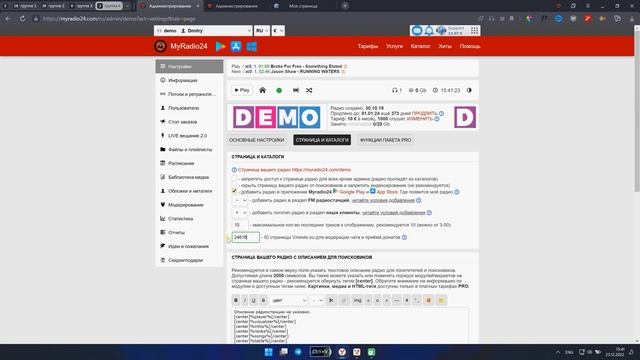Insert image with img button
The image size is (640, 360).
357,300
